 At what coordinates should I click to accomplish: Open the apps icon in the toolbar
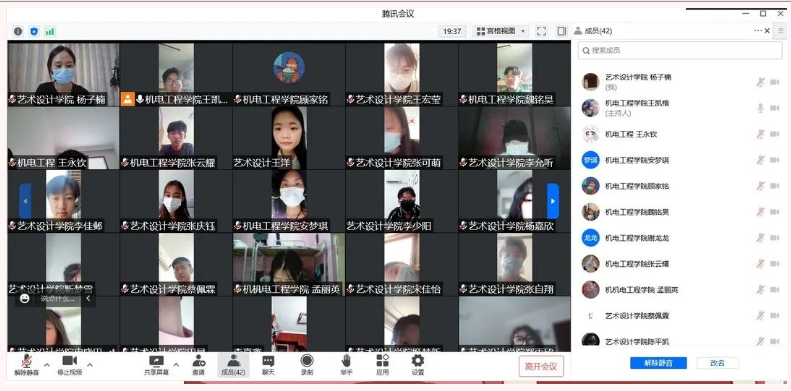pyautogui.click(x=382, y=360)
